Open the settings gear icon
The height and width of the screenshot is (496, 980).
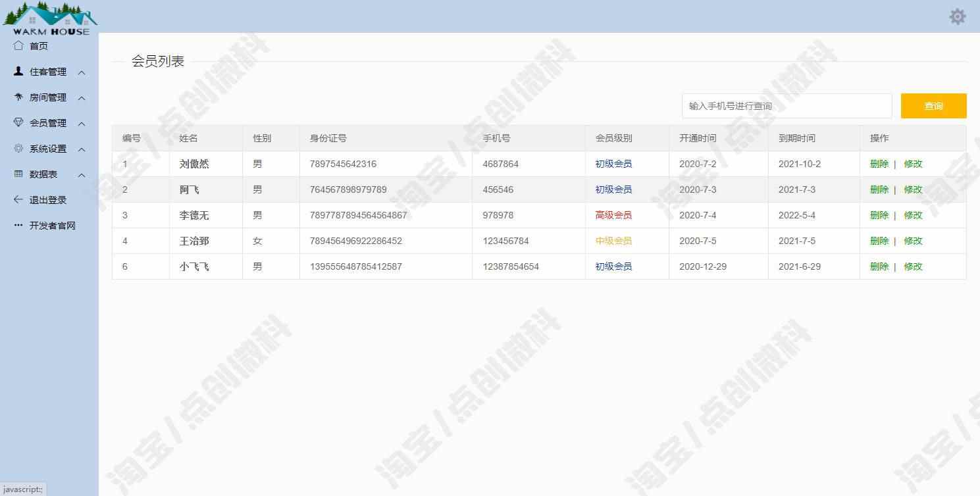tap(957, 16)
